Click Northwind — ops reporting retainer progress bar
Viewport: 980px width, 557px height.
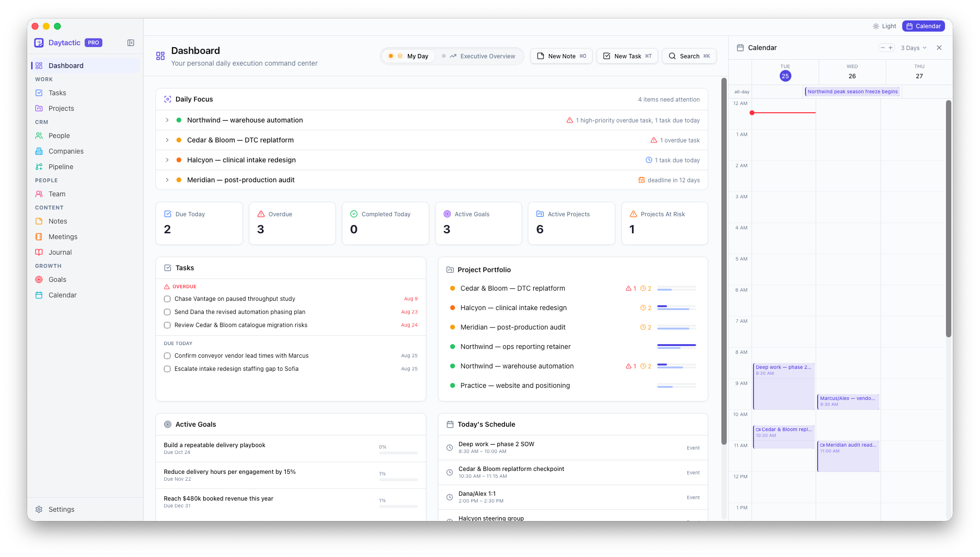[677, 347]
